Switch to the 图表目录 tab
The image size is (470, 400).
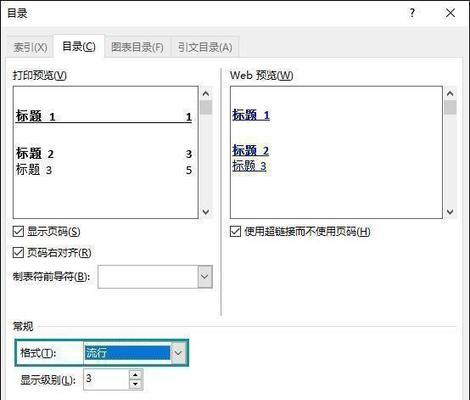[137, 47]
